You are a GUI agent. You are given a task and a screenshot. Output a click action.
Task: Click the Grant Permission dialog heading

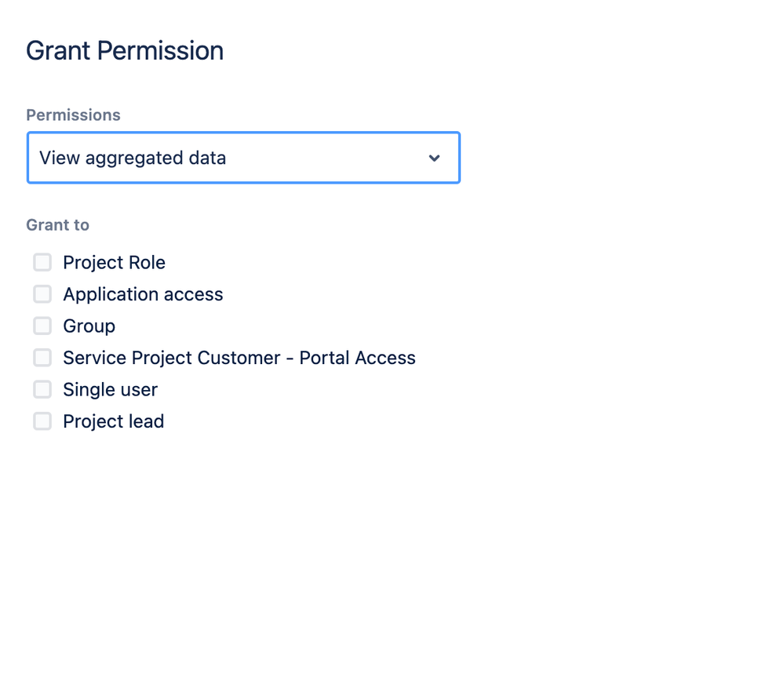tap(125, 51)
